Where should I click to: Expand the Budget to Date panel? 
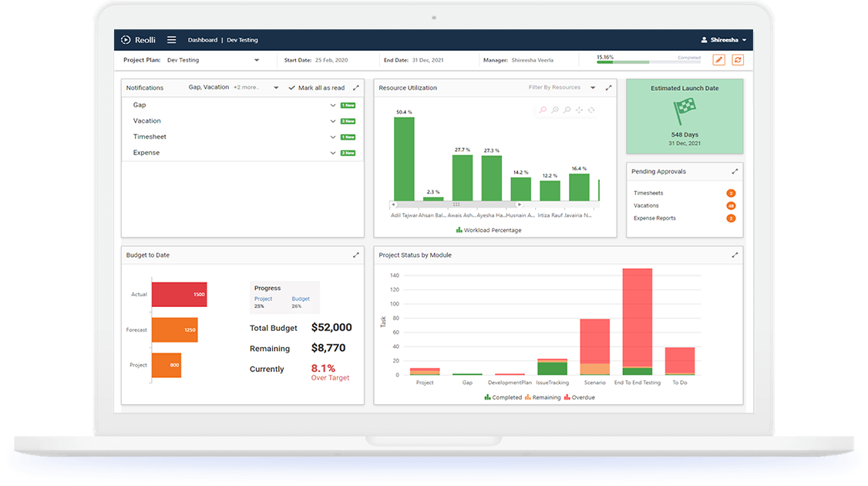click(356, 255)
